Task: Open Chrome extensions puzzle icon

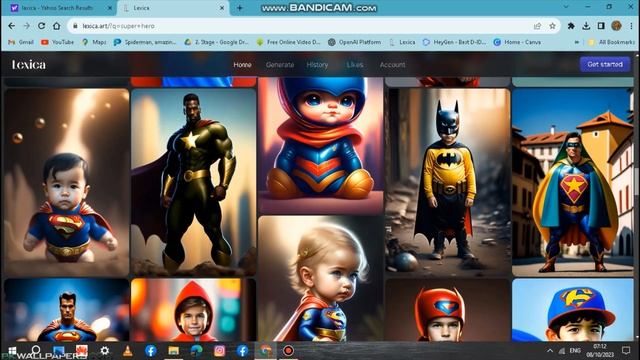Action: coord(571,26)
